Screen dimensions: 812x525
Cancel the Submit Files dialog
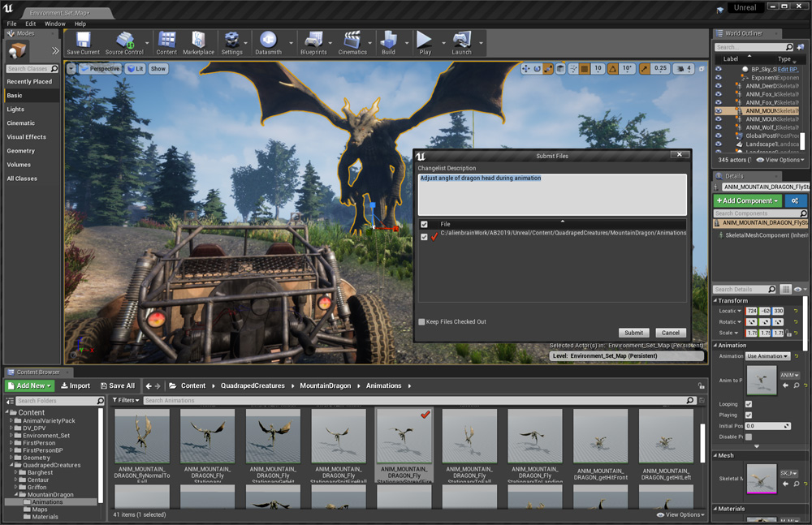(x=671, y=333)
